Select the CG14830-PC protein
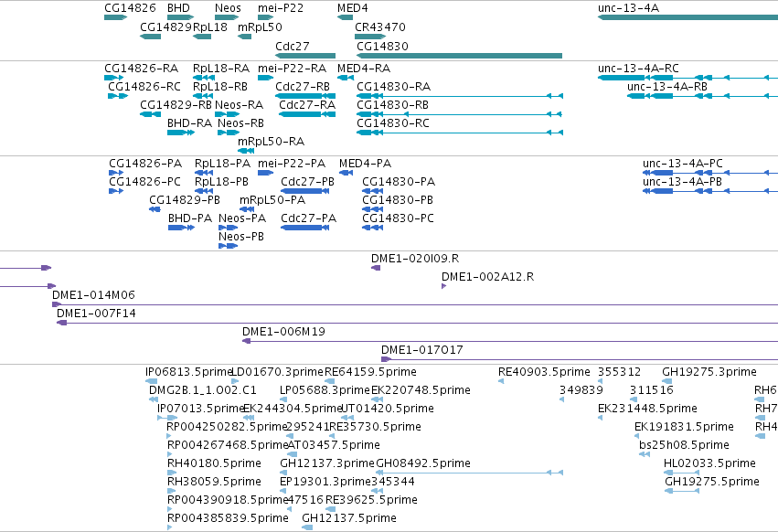 [373, 228]
